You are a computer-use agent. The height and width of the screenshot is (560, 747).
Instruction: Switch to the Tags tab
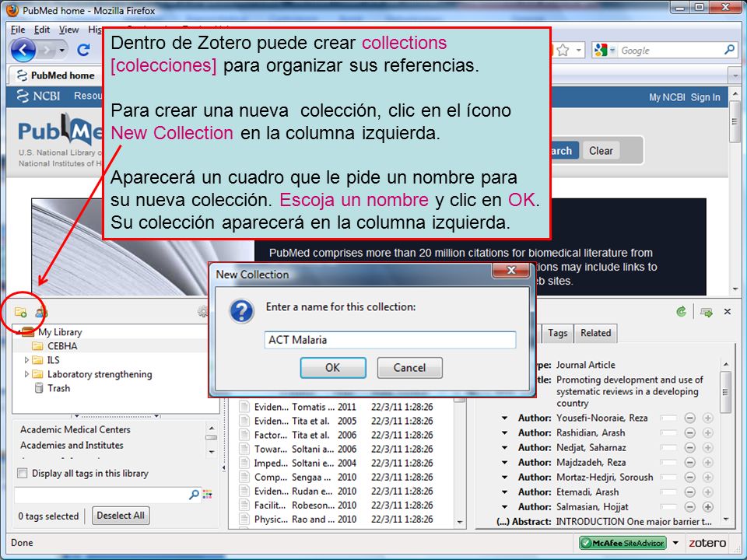tap(557, 333)
